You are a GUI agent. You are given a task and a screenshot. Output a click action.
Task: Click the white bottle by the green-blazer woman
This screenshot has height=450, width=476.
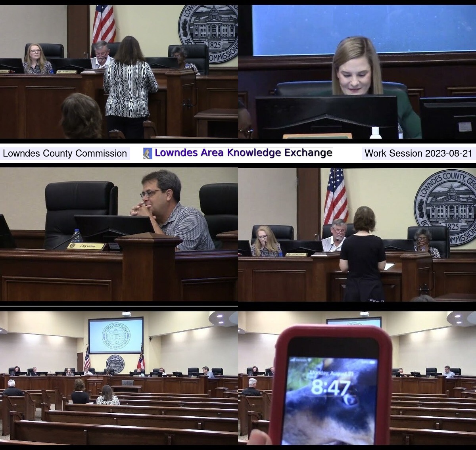tap(375, 133)
